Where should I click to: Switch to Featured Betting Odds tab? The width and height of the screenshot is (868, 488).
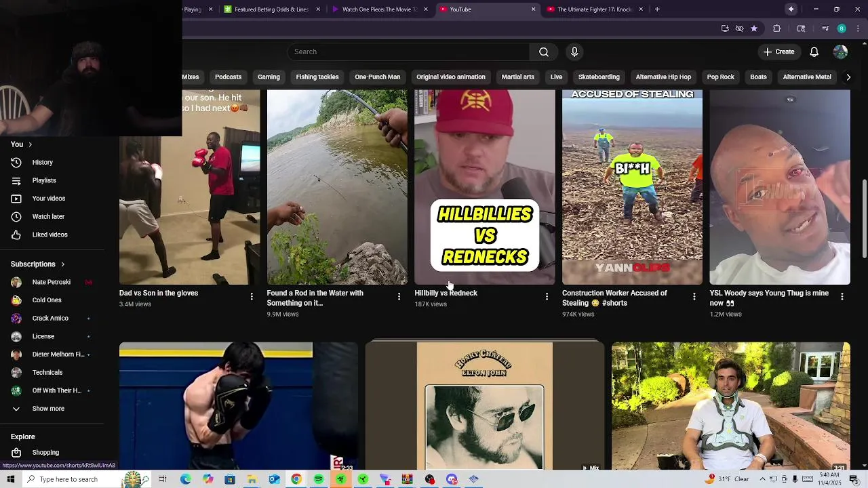pos(271,9)
